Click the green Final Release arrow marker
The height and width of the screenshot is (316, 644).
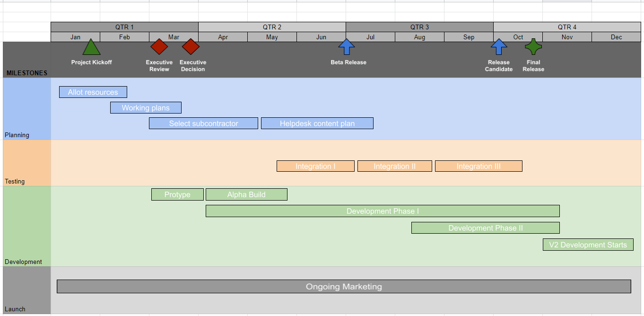tap(533, 47)
